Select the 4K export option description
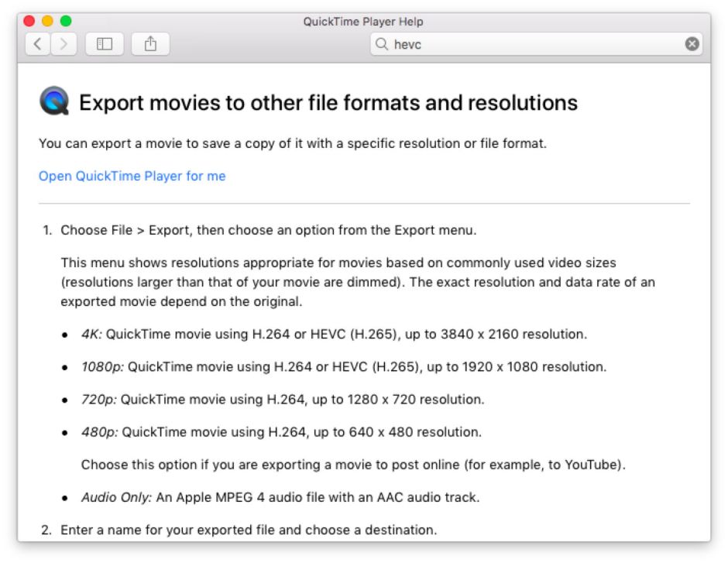The image size is (728, 563). click(x=334, y=335)
